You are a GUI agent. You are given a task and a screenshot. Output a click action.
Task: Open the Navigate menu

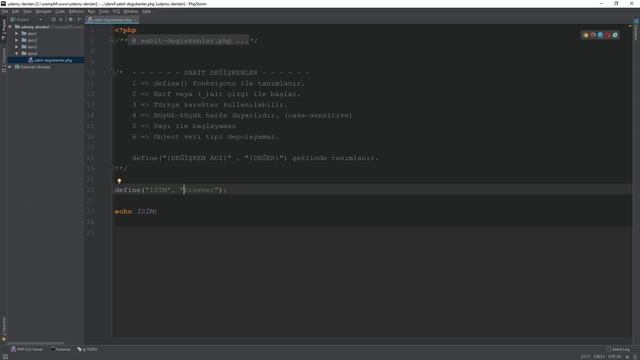pyautogui.click(x=43, y=12)
